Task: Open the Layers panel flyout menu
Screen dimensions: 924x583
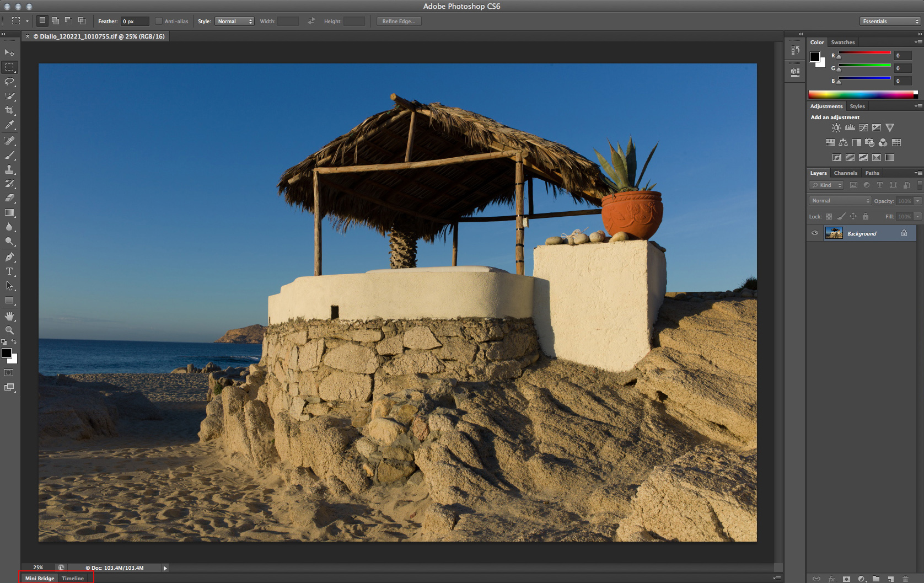Action: [x=918, y=173]
